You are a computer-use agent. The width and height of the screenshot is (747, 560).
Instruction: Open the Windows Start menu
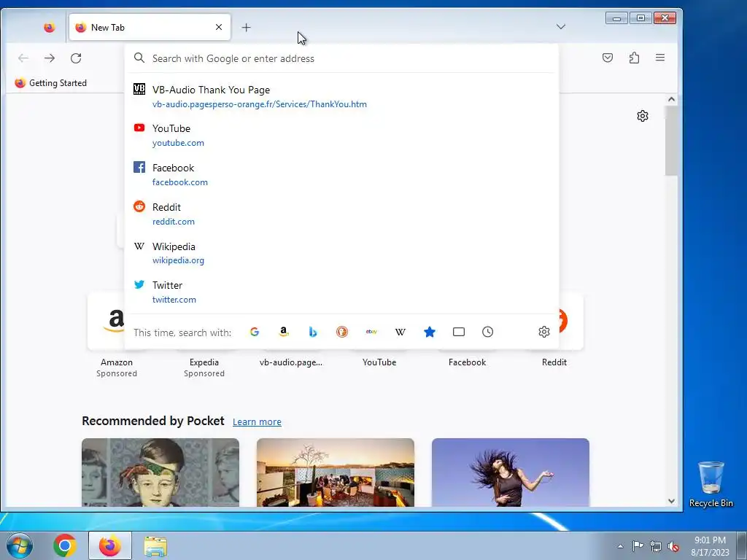[20, 545]
